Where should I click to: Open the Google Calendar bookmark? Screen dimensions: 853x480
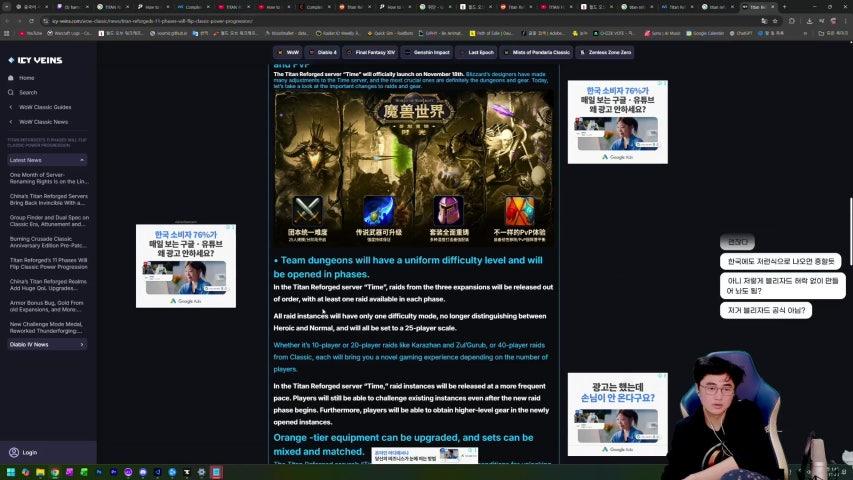[704, 33]
